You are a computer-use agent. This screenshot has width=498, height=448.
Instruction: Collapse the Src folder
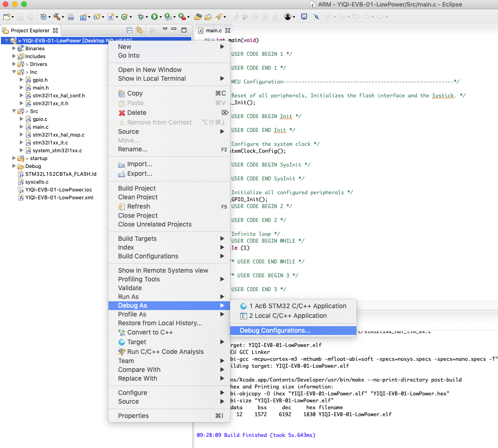pyautogui.click(x=14, y=111)
